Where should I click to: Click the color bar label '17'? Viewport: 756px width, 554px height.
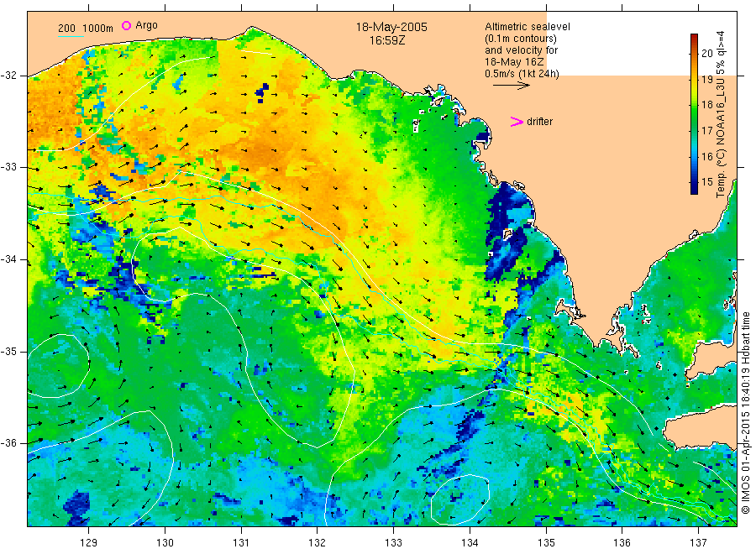706,131
